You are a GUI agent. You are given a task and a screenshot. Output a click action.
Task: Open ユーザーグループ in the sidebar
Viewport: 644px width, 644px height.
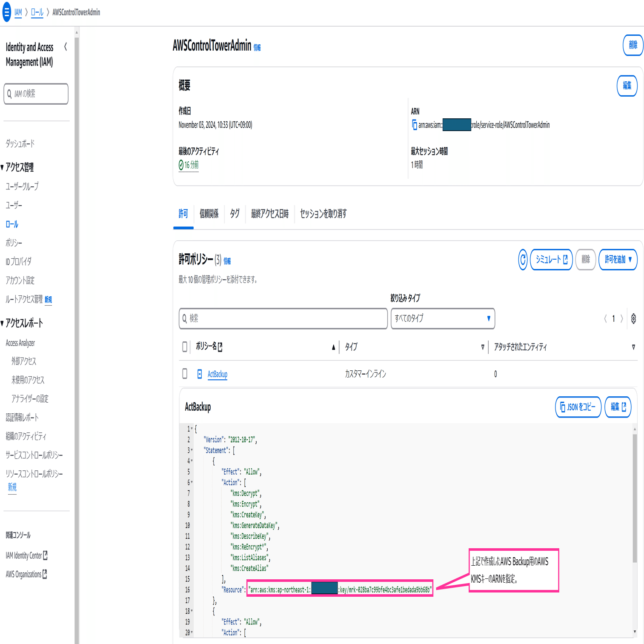coord(22,186)
